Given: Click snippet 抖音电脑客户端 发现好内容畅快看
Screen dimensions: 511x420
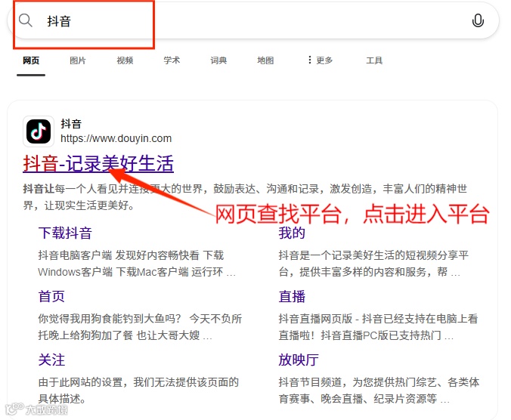Looking at the screenshot, I should [x=137, y=264].
